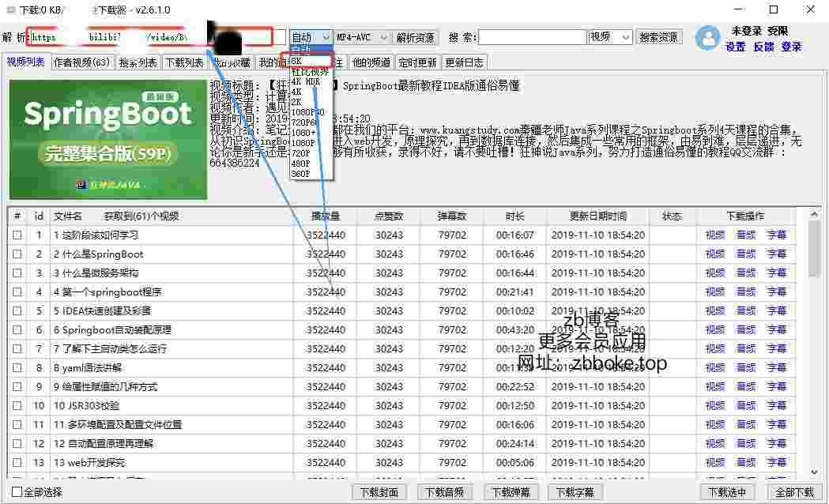View the 更新日志 tab
Viewport: 829px width, 504px height.
(x=464, y=62)
